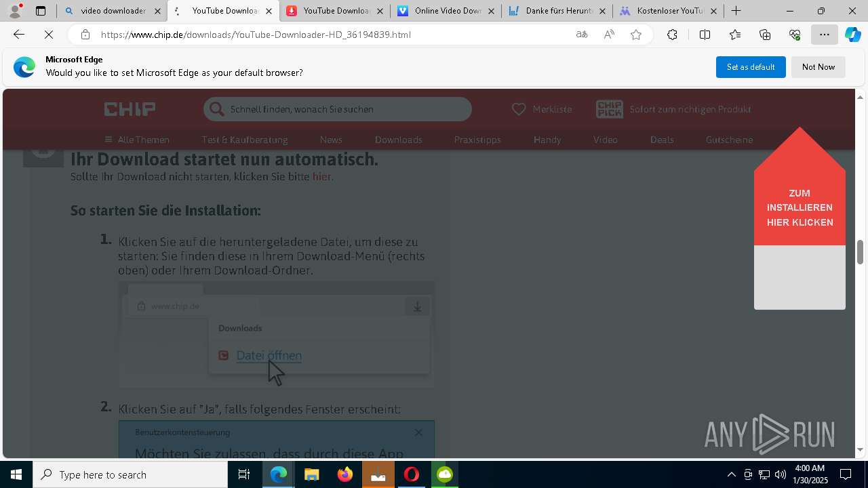Open Alle Themen menu
The height and width of the screenshot is (488, 868).
[136, 140]
